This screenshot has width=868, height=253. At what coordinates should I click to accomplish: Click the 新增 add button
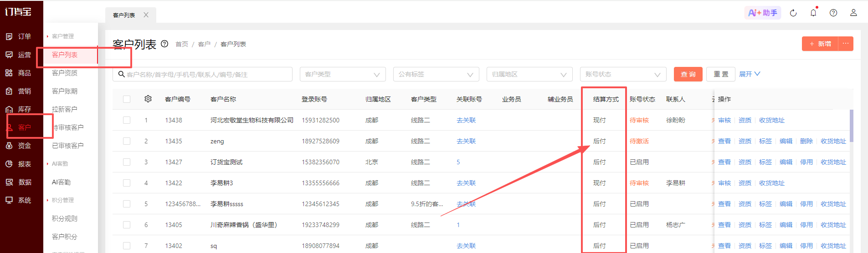pyautogui.click(x=820, y=44)
